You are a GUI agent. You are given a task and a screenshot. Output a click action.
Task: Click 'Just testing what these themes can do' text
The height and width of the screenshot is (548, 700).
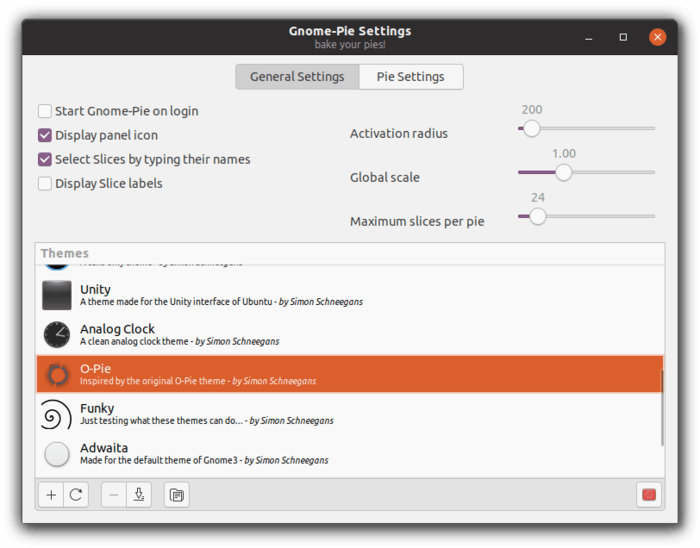[x=162, y=421]
